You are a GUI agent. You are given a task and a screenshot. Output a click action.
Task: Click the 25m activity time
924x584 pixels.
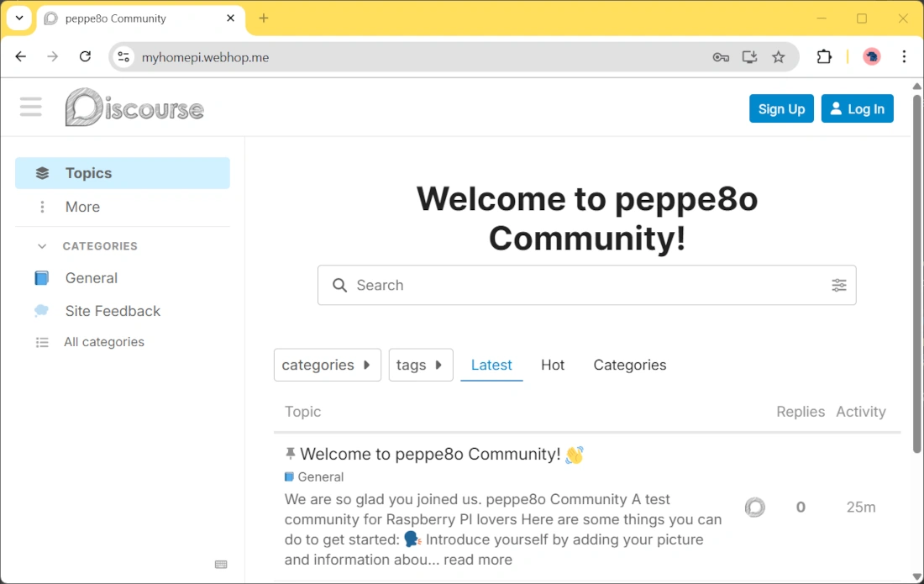click(x=861, y=507)
